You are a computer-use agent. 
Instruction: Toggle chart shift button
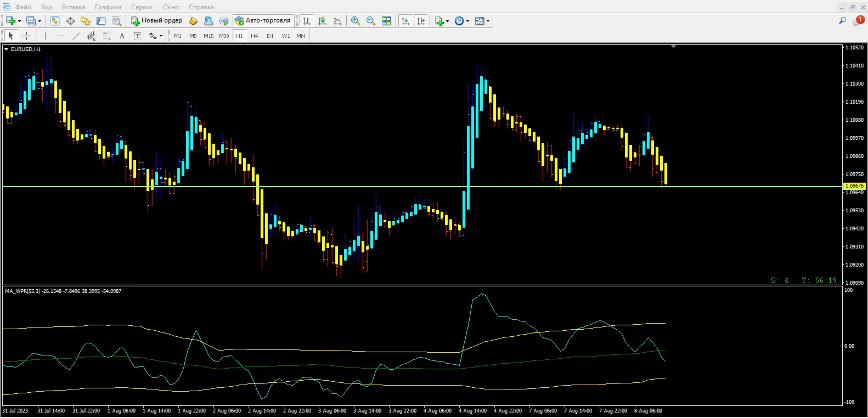(x=421, y=21)
